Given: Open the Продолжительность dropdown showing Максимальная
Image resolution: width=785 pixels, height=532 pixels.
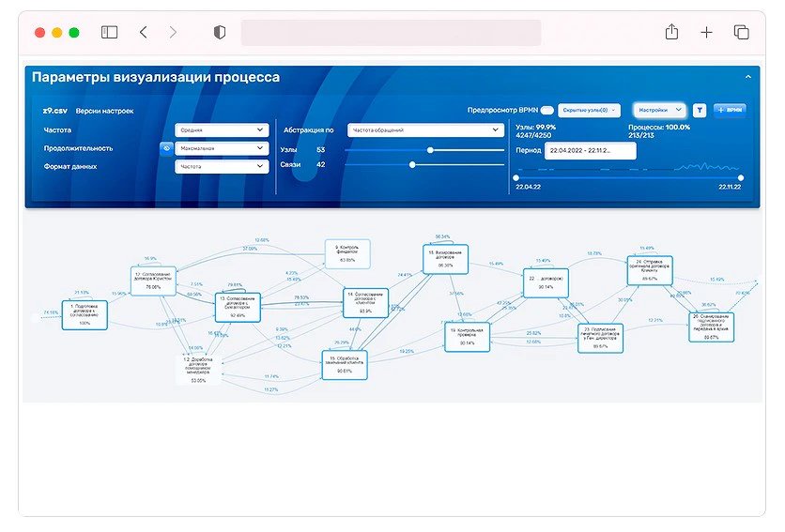Looking at the screenshot, I should click(222, 148).
